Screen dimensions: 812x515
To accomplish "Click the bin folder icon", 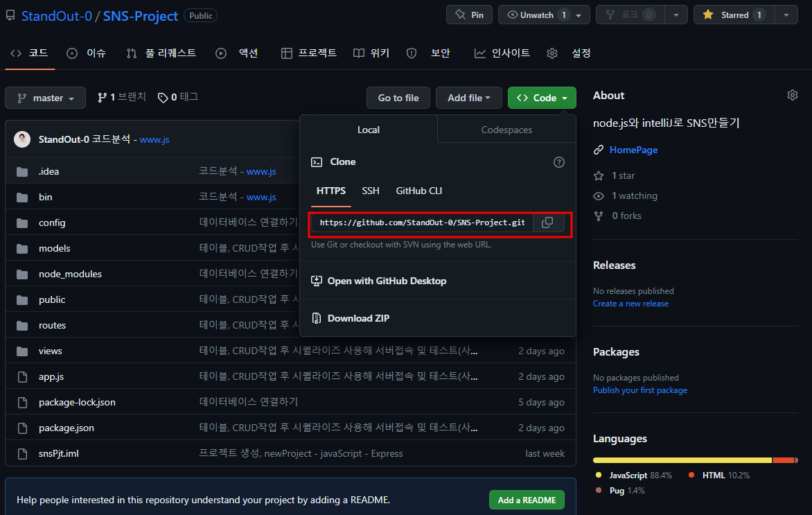I will click(21, 198).
